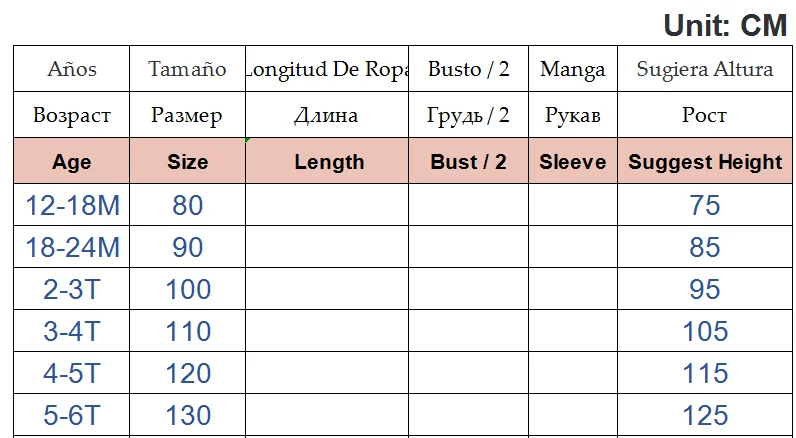Select suggested height '125' cell
The image size is (796, 438).
click(x=705, y=416)
